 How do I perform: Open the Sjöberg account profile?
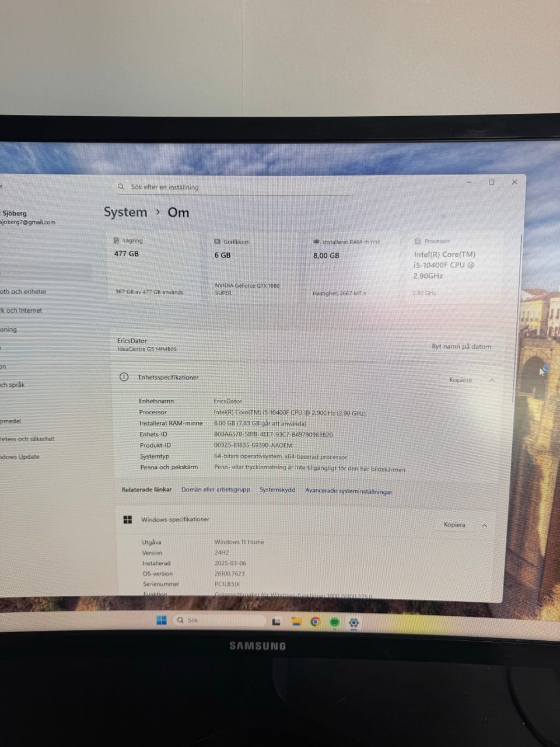(27, 217)
